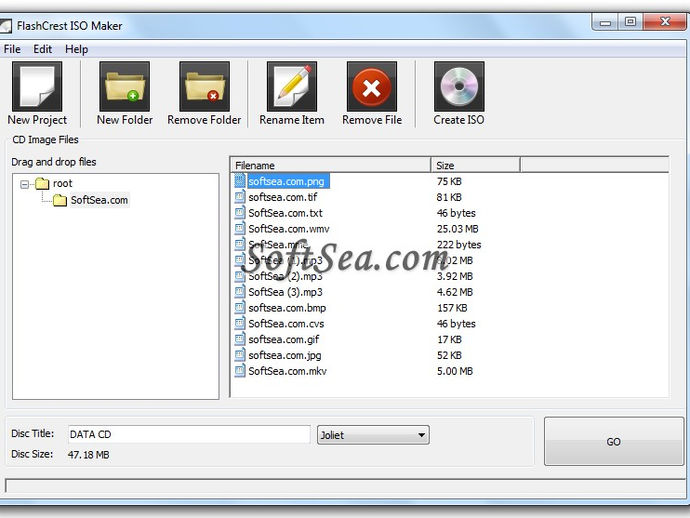Viewport: 690px width, 518px height.
Task: Click the New Project icon
Action: tap(37, 86)
